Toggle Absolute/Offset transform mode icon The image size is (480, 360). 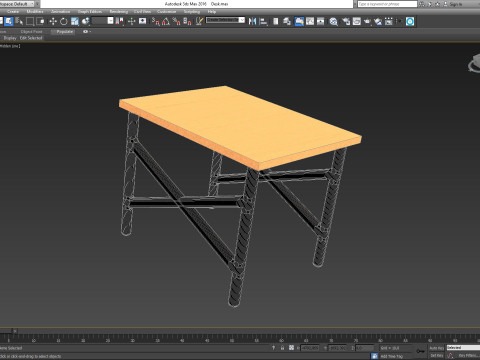coord(291,348)
